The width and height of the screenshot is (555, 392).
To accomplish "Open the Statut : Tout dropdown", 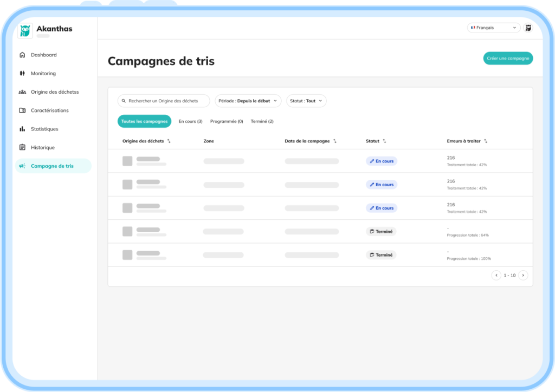I will (x=306, y=101).
